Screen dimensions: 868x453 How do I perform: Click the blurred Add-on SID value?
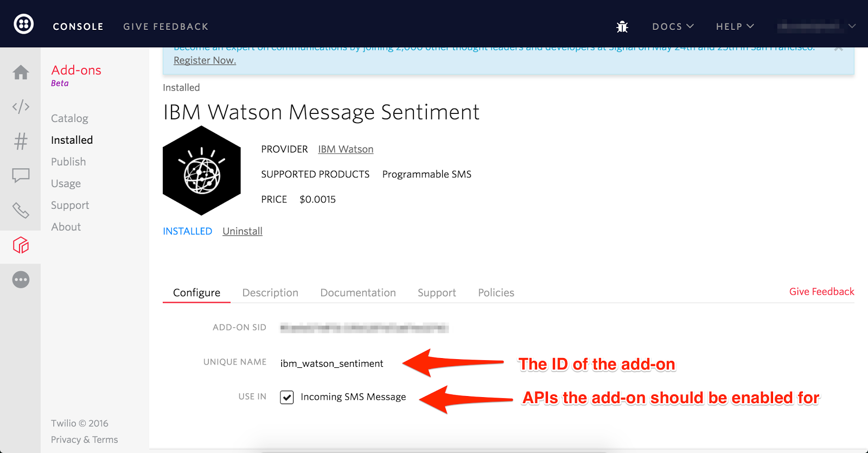point(364,328)
